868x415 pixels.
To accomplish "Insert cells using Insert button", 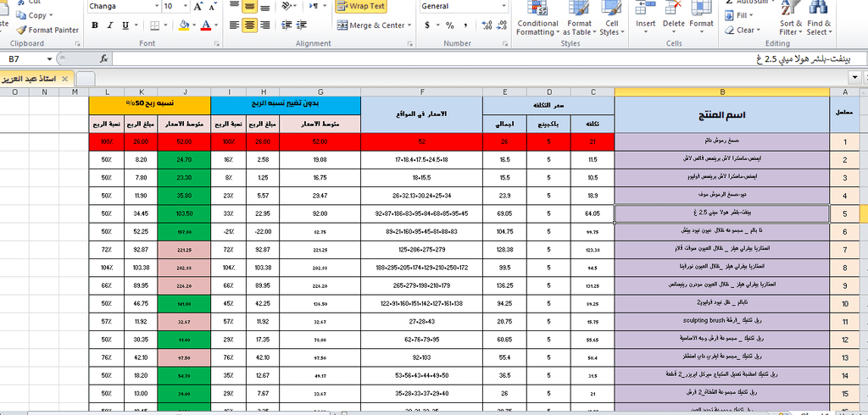I will [645, 19].
